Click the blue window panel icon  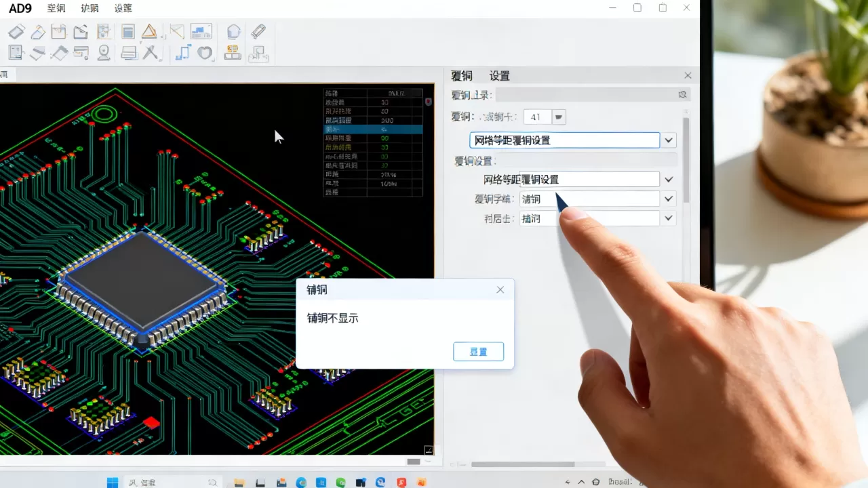point(128,31)
